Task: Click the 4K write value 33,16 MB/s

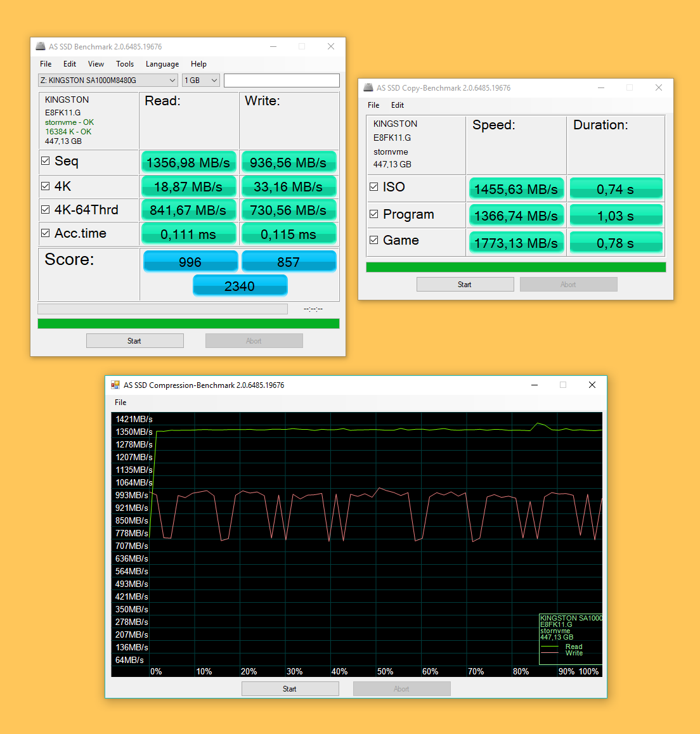Action: (x=288, y=187)
